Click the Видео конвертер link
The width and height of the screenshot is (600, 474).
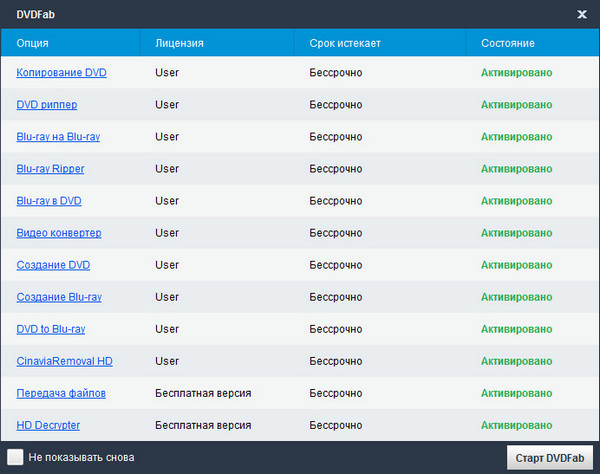(x=58, y=233)
